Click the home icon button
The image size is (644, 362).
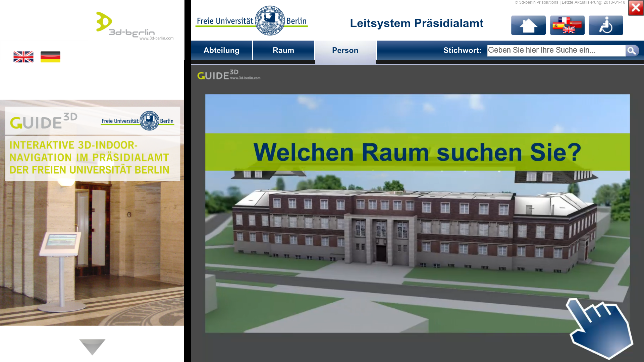coord(528,25)
